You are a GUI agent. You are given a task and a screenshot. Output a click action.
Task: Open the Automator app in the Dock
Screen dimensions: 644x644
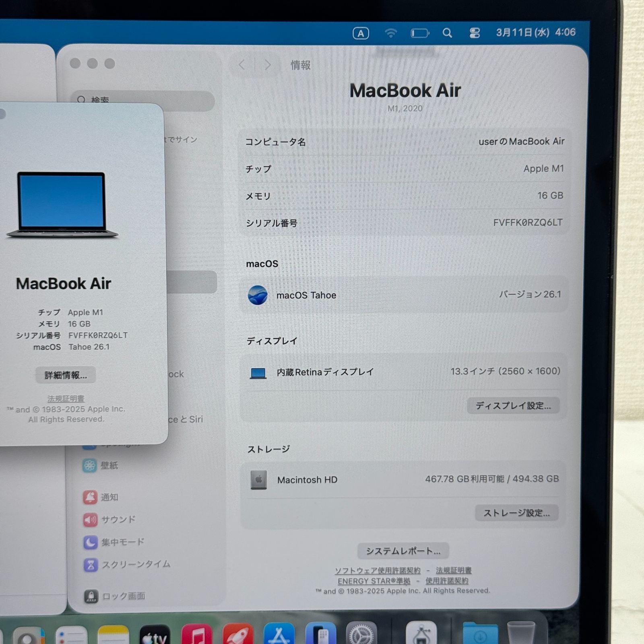pyautogui.click(x=421, y=634)
